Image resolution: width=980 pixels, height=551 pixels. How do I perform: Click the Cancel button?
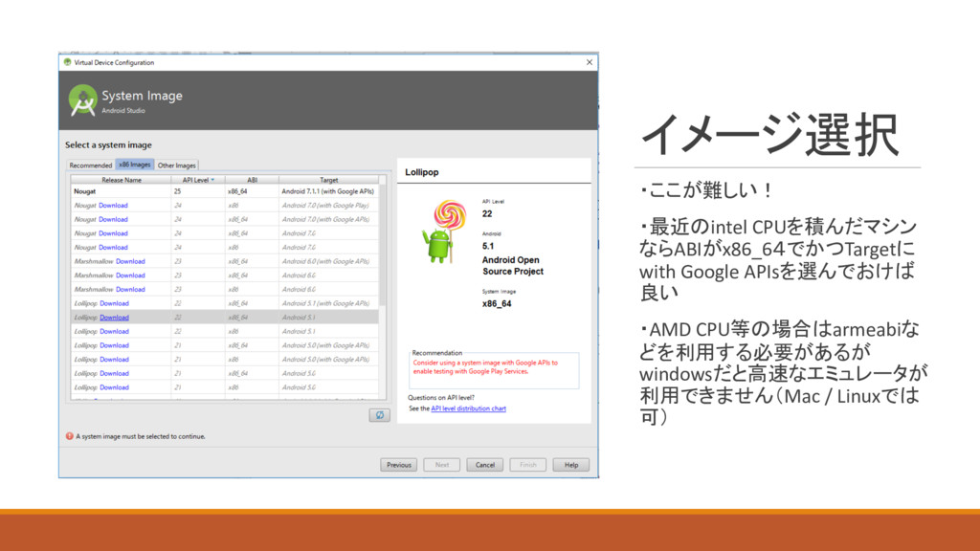(485, 465)
